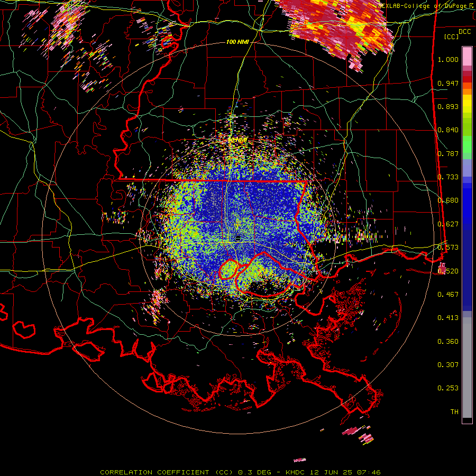
Task: Click the 0.733 color scale label
Action: 448,177
